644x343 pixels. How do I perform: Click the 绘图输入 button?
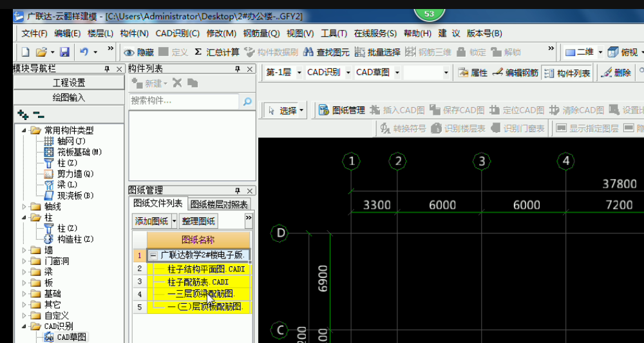(69, 97)
